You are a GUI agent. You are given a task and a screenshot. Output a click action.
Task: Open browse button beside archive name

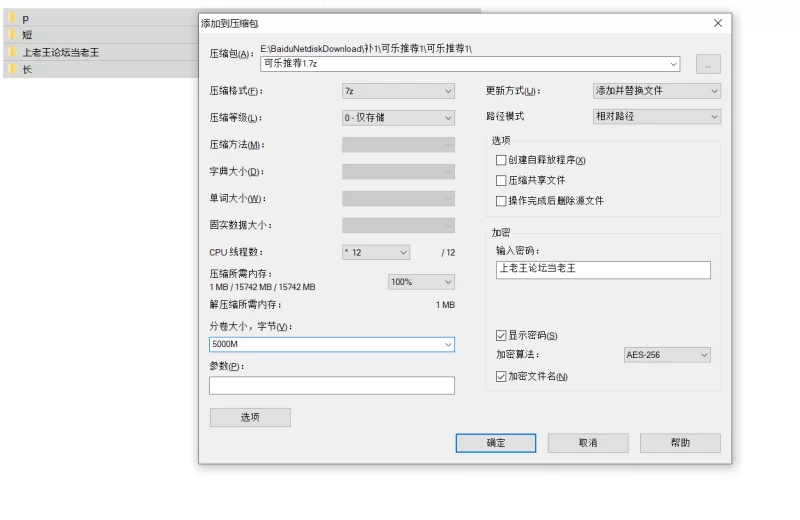pos(708,64)
